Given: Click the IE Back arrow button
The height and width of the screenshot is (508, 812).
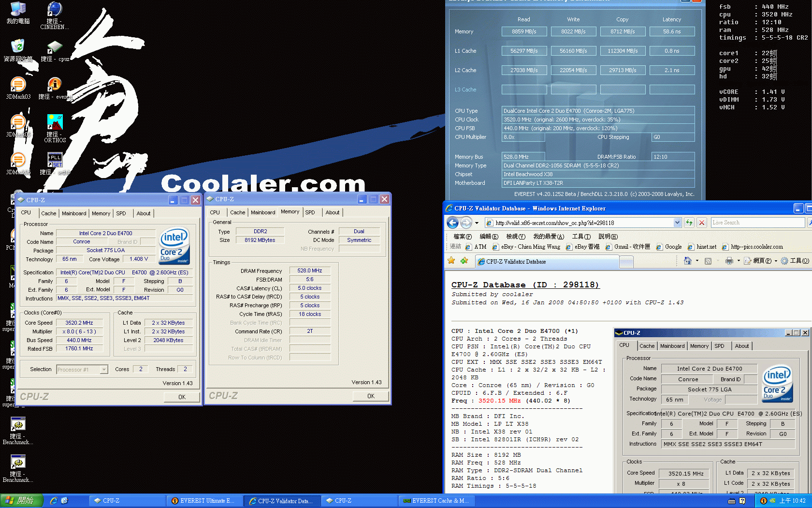Looking at the screenshot, I should coord(452,223).
